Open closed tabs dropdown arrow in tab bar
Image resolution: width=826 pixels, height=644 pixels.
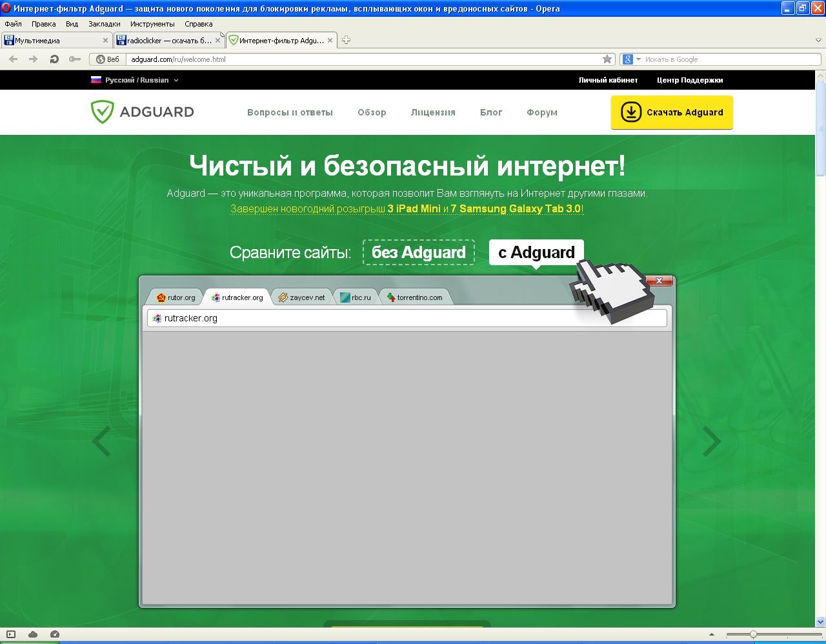pyautogui.click(x=817, y=40)
